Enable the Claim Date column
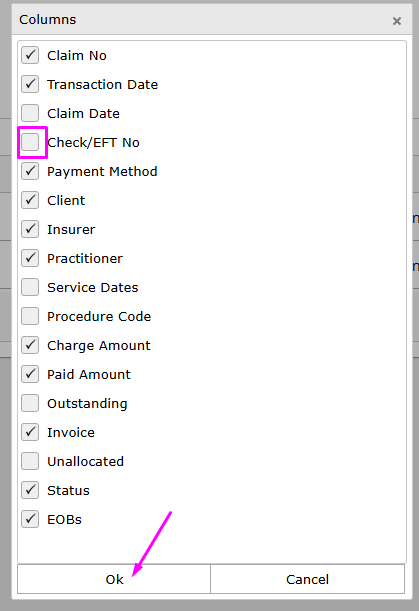This screenshot has height=611, width=419. pos(30,113)
